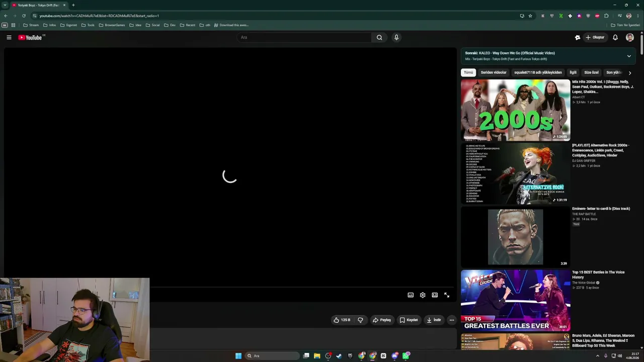Open the Bruno Mars Billboard Top 50 title
This screenshot has height=362, width=644.
point(603,340)
